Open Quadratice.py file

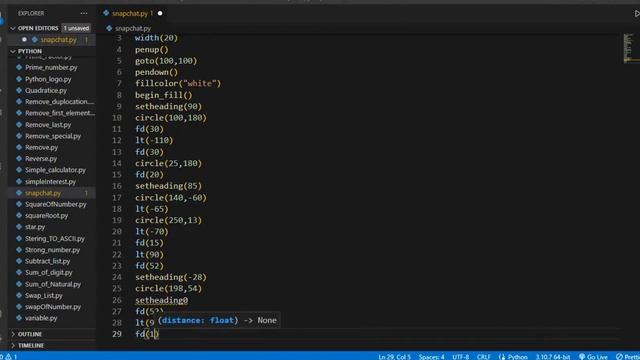(x=46, y=91)
